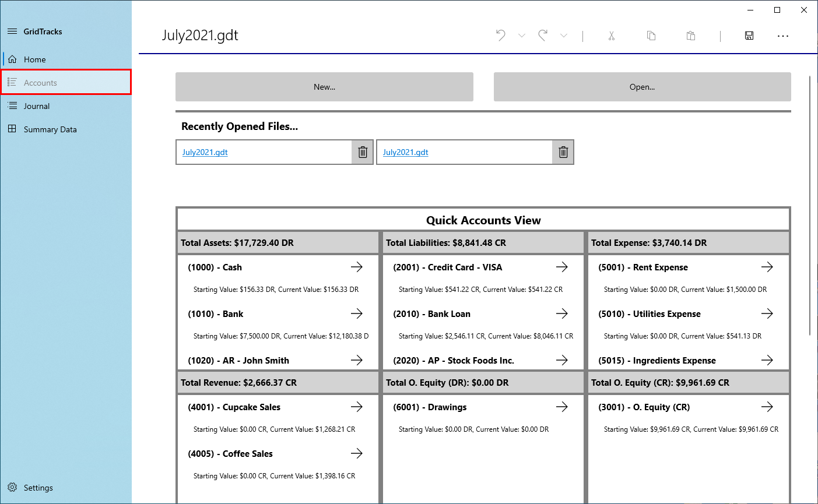818x504 pixels.
Task: Open Settings at sidebar bottom
Action: (66, 488)
